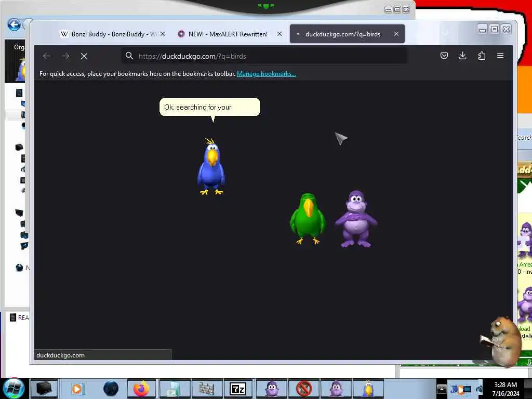The image size is (532, 399).
Task: Open the first Bonzi gorilla taskbar icon
Action: click(x=271, y=389)
